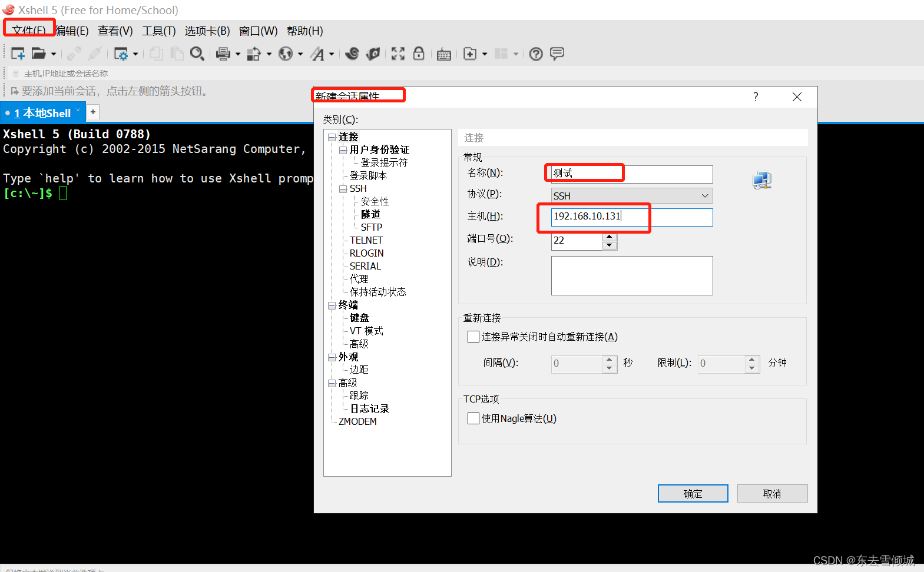The height and width of the screenshot is (572, 924).
Task: Select 登录提示符 in the tree
Action: click(384, 162)
